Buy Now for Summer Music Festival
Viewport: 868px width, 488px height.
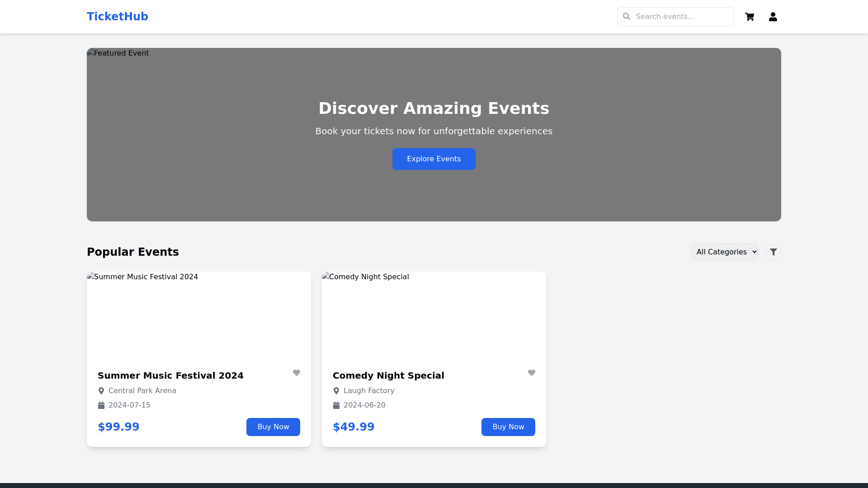pos(273,427)
